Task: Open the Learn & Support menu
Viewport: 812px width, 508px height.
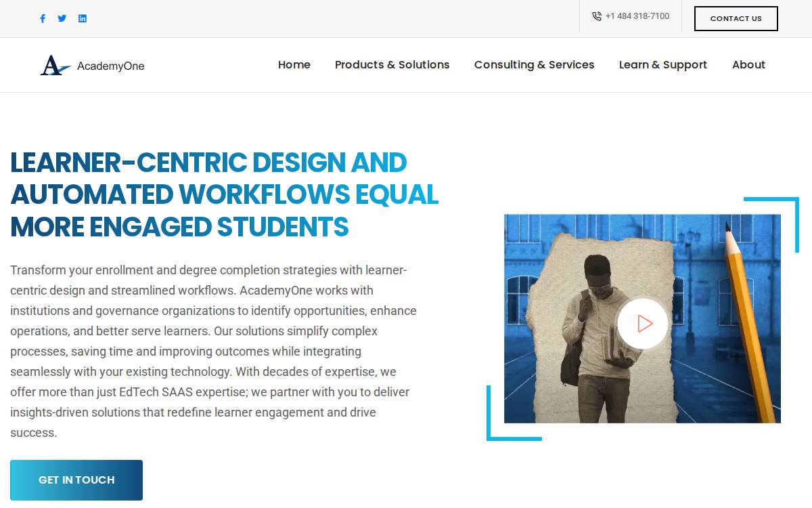Action: (x=663, y=65)
